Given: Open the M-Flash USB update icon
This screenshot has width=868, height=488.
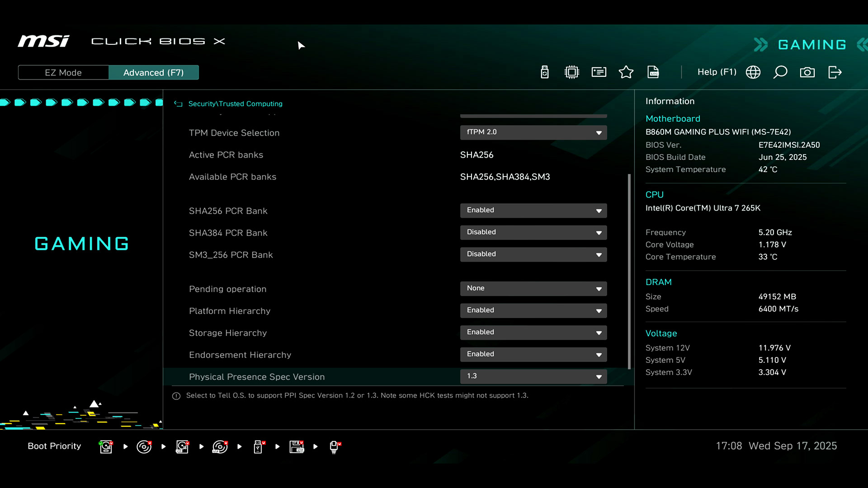Looking at the screenshot, I should click(545, 72).
